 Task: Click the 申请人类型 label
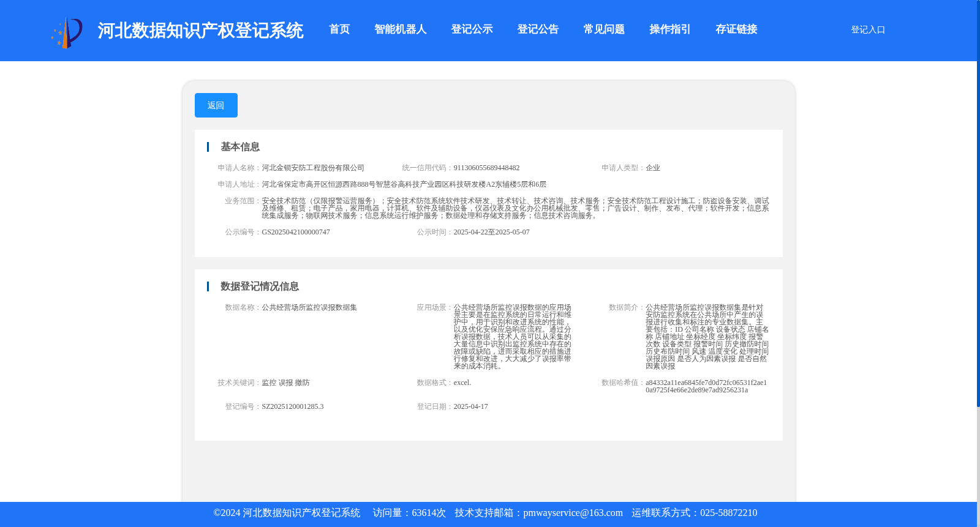(622, 168)
